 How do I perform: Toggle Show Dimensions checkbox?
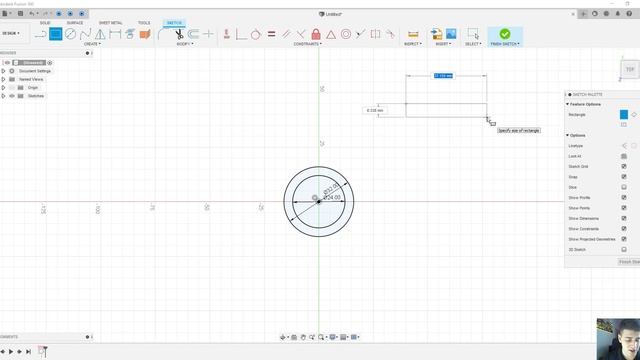click(624, 218)
